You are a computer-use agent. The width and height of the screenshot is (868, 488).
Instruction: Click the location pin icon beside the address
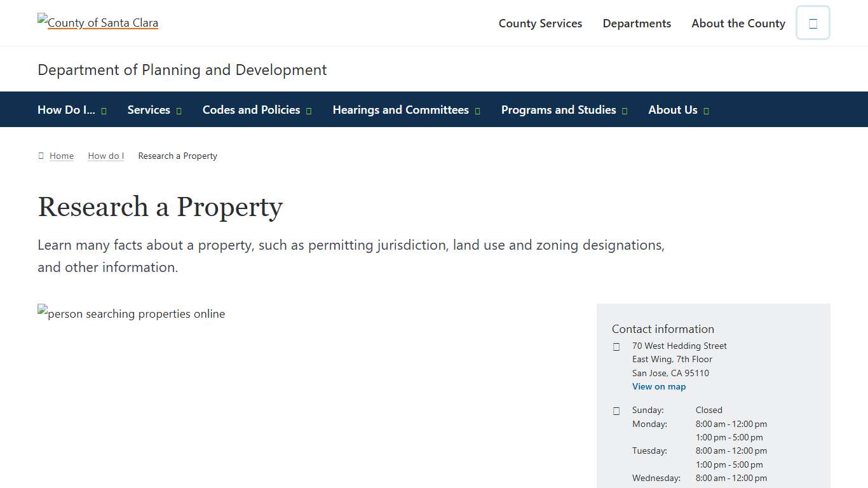[616, 346]
